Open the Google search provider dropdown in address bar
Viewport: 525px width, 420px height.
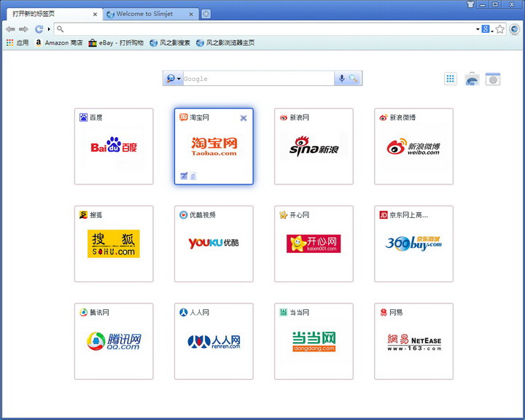[x=486, y=29]
